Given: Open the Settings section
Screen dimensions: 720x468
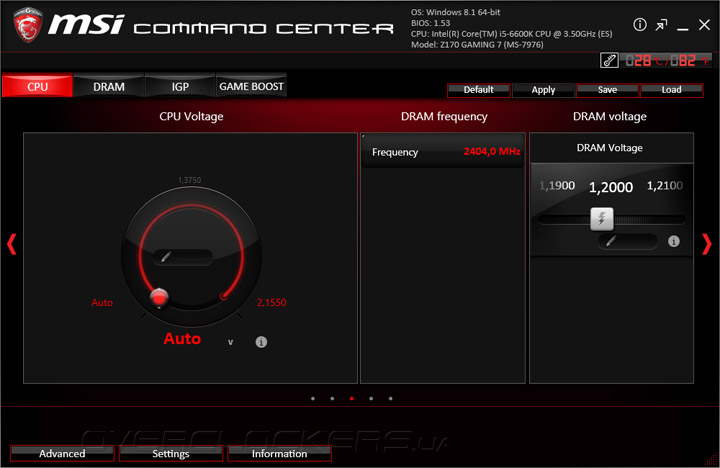Looking at the screenshot, I should tap(171, 453).
